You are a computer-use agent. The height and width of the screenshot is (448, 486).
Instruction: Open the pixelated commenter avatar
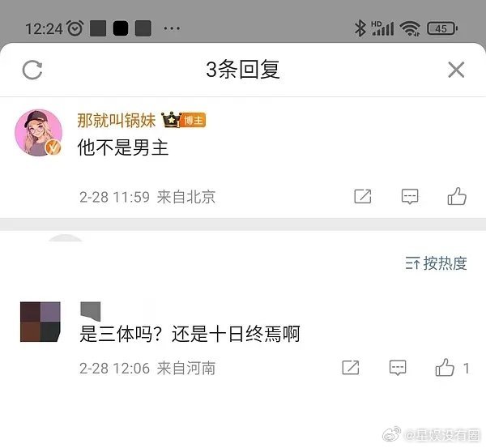tap(40, 322)
